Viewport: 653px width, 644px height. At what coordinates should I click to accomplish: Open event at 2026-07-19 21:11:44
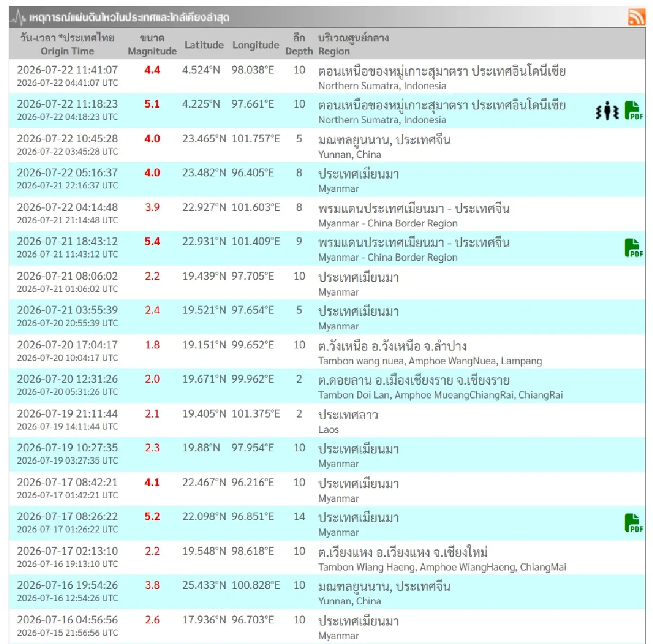[67, 414]
